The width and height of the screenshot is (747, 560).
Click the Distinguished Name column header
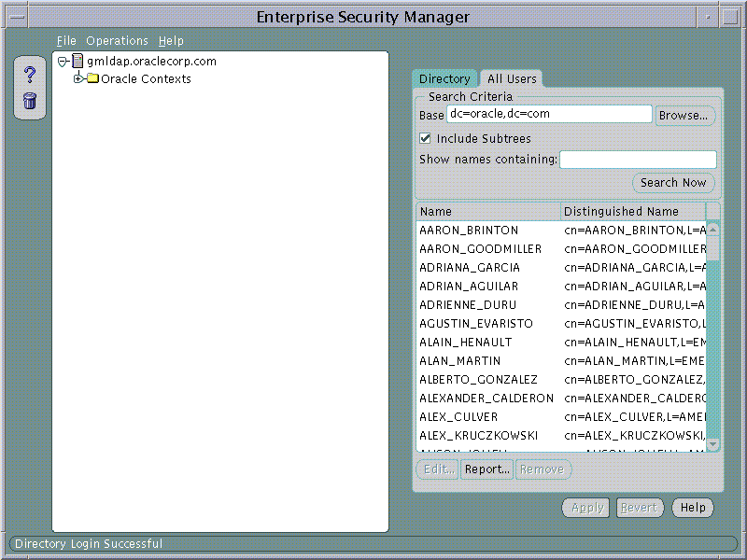[x=633, y=212]
